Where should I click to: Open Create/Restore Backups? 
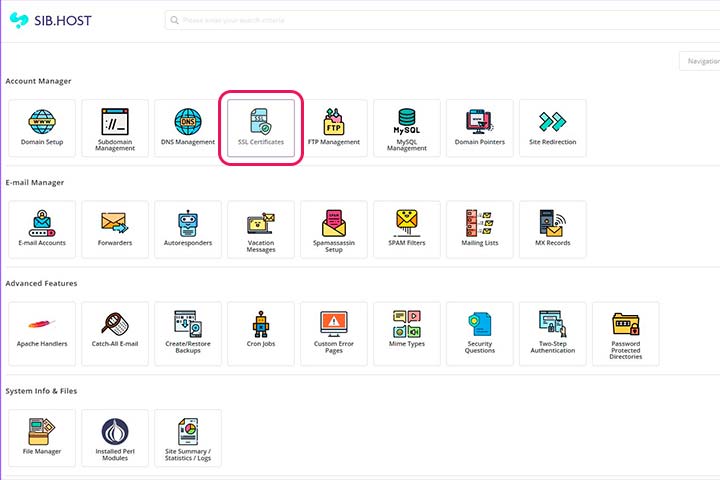pos(188,333)
